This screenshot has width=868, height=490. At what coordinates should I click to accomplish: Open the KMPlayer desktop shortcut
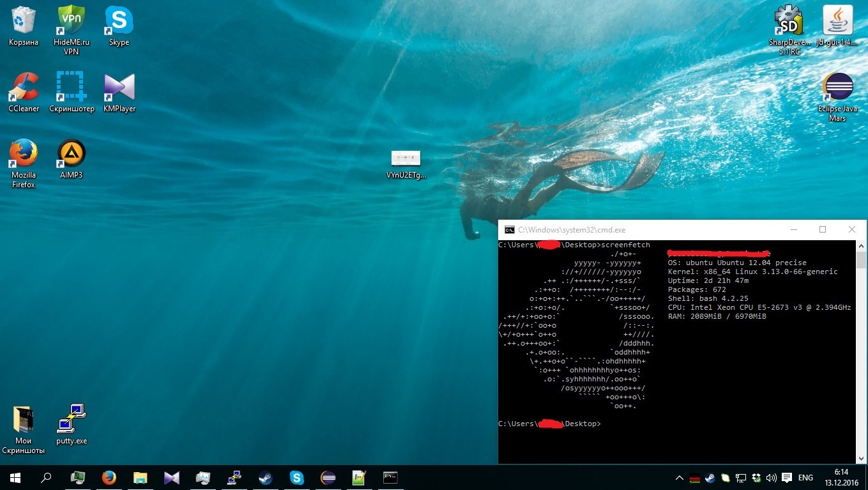119,93
